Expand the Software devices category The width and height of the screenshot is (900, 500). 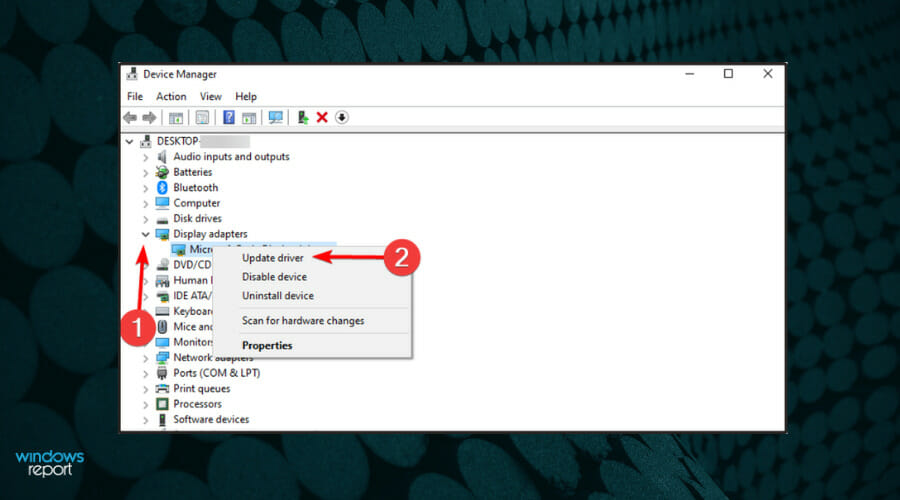(146, 420)
